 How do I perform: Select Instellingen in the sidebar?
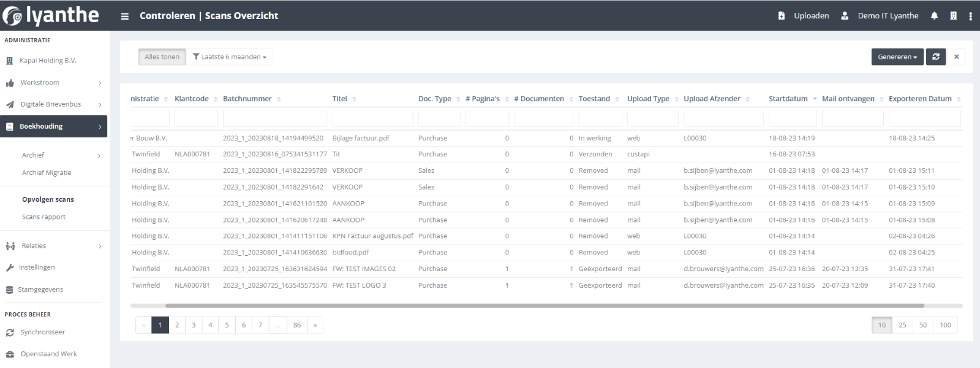pyautogui.click(x=37, y=267)
